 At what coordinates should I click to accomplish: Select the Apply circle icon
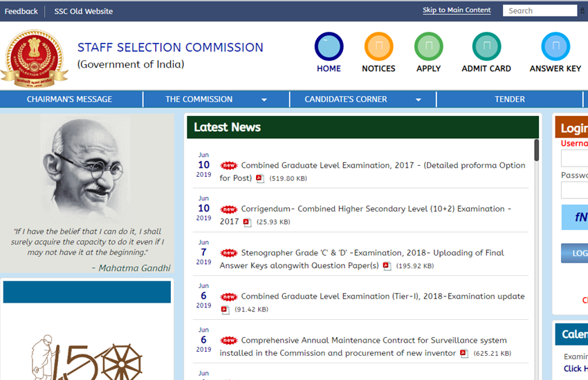[428, 47]
